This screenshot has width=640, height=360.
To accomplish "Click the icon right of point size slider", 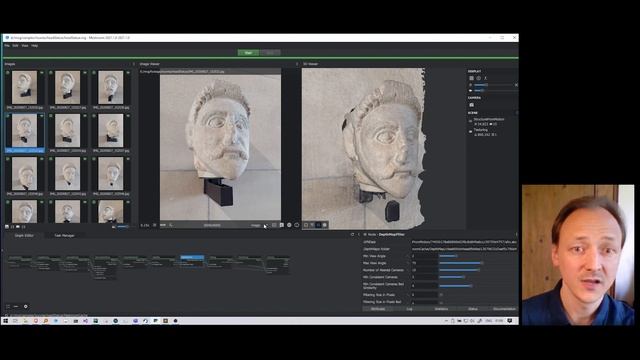I will 516,85.
